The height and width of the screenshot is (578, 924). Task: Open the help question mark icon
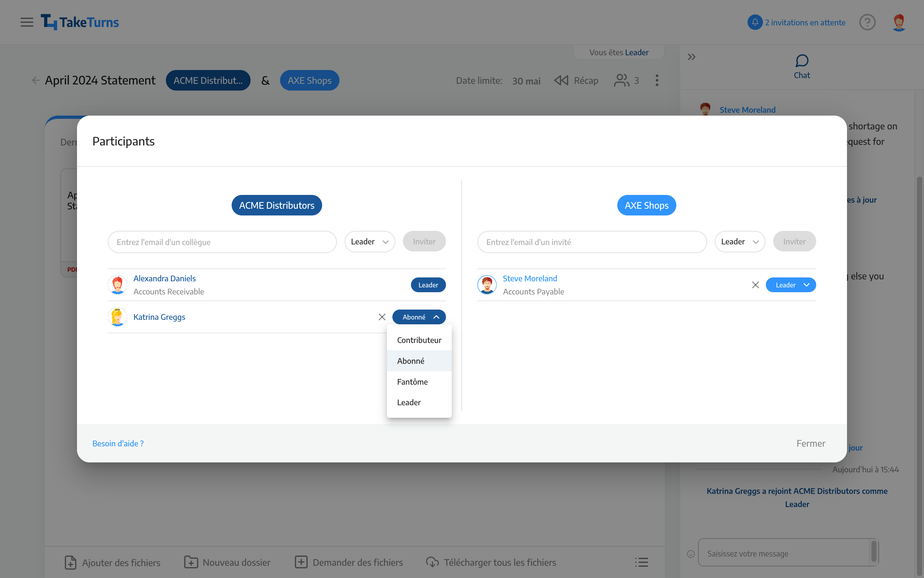click(867, 22)
